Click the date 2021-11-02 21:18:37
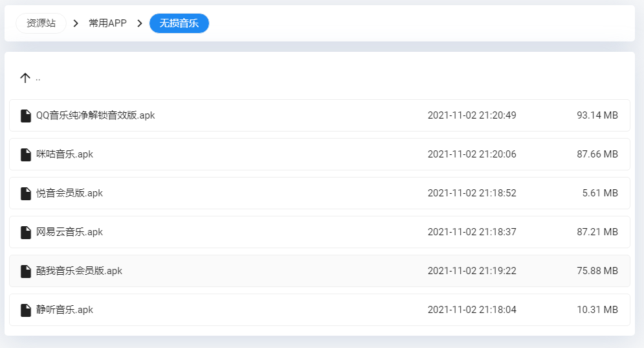 point(472,232)
